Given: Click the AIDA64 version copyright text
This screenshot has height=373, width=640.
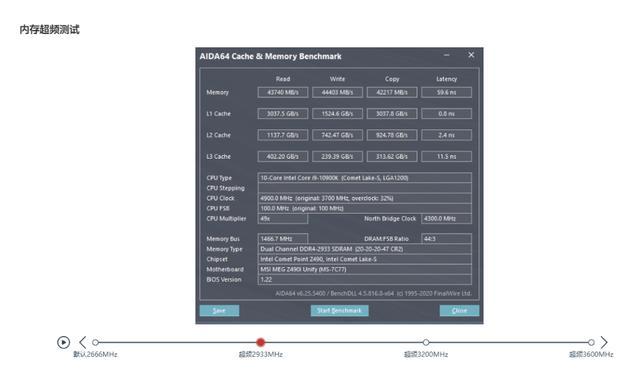Looking at the screenshot, I should [x=373, y=293].
